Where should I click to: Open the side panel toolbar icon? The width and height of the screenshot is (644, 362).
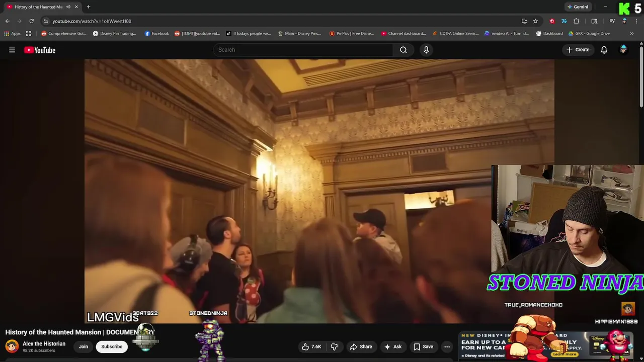tap(594, 21)
